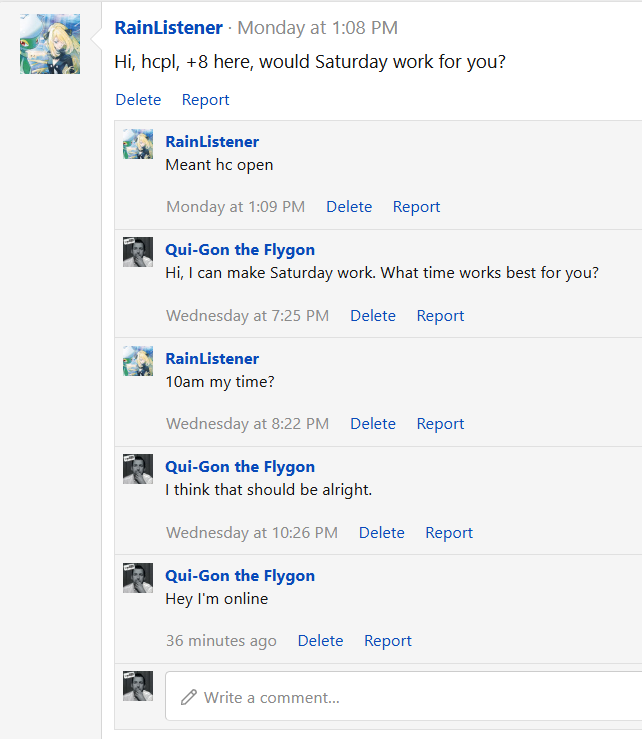The height and width of the screenshot is (739, 642).
Task: Delete the comment posted Wednesday at 7:25 PM
Action: click(x=373, y=316)
